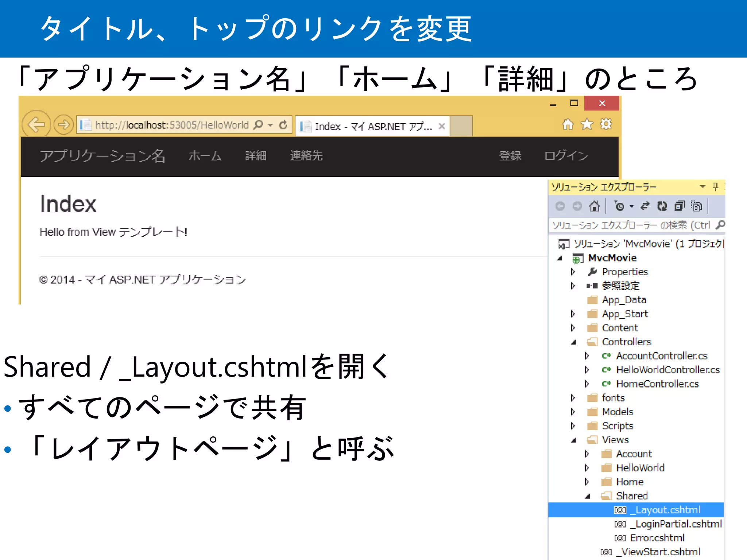
Task: Select _Layout.cshtml file
Action: [x=636, y=510]
